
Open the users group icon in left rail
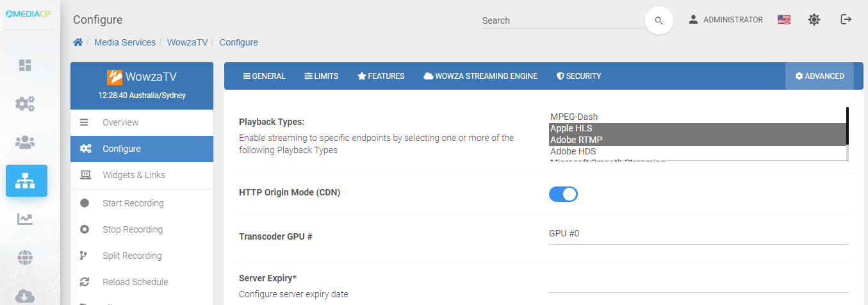coord(25,142)
